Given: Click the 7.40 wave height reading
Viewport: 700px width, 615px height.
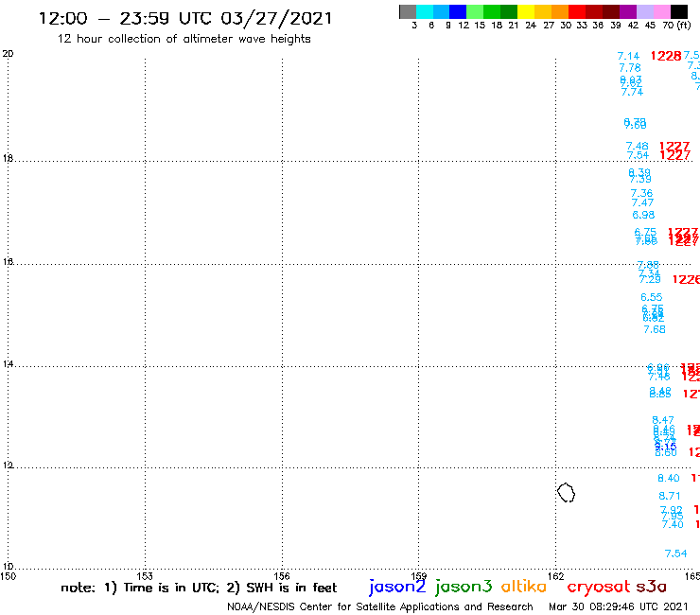Looking at the screenshot, I should pos(673,525).
